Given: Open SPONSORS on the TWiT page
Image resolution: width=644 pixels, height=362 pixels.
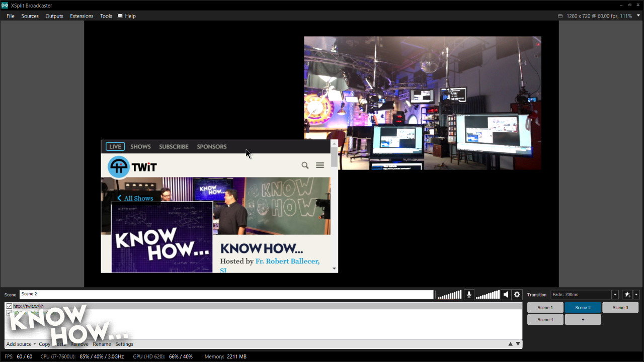Looking at the screenshot, I should [212, 147].
